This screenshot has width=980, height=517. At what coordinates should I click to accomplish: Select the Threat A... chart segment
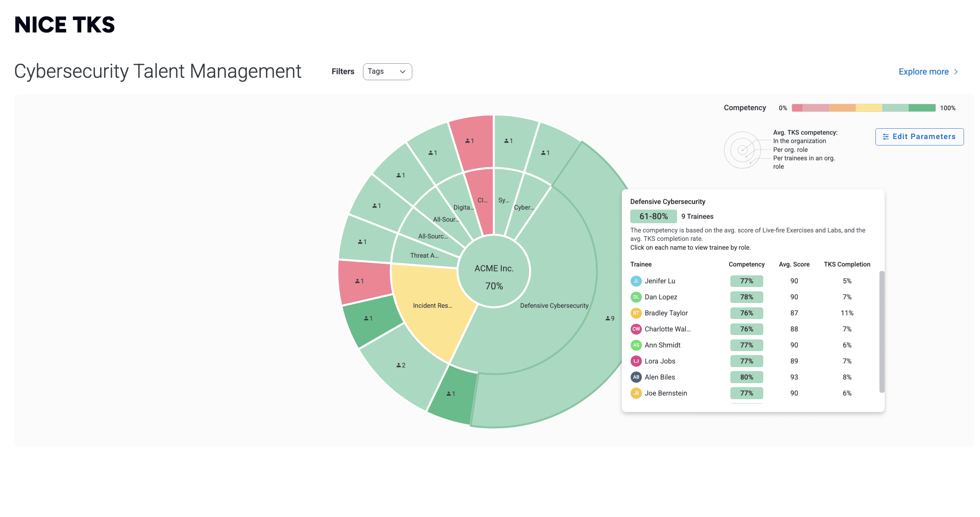[424, 255]
